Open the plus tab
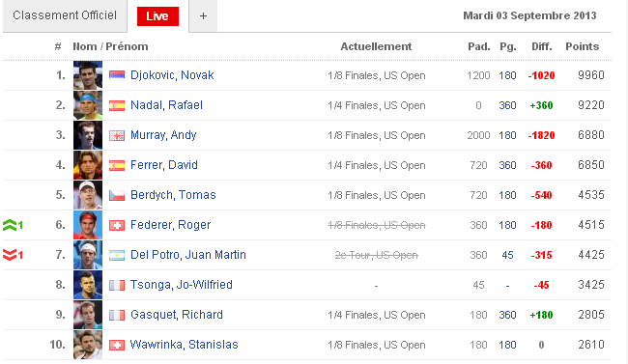628x364 pixels. tap(203, 16)
